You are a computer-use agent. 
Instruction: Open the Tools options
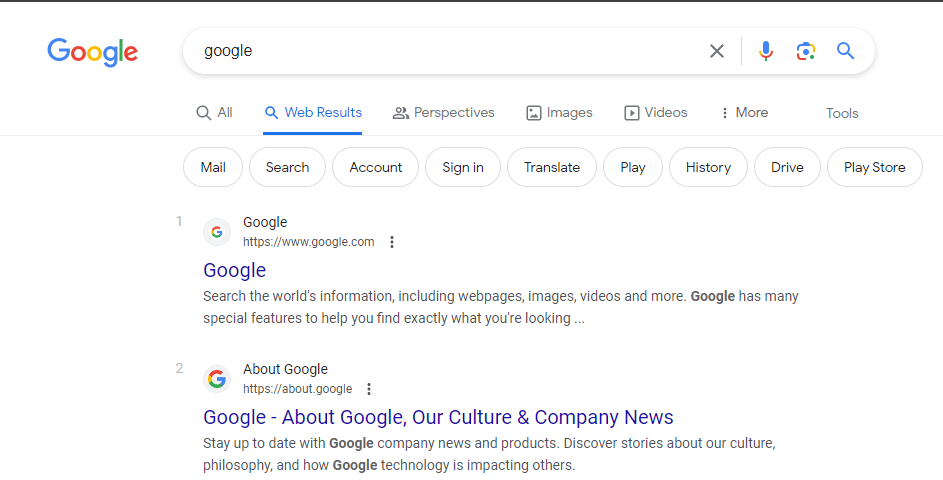(x=842, y=113)
